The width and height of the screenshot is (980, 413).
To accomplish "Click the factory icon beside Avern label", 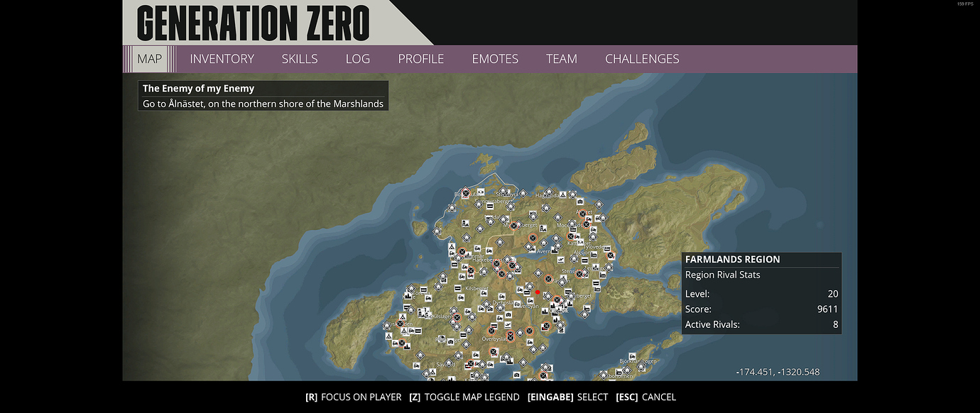I will point(555,250).
